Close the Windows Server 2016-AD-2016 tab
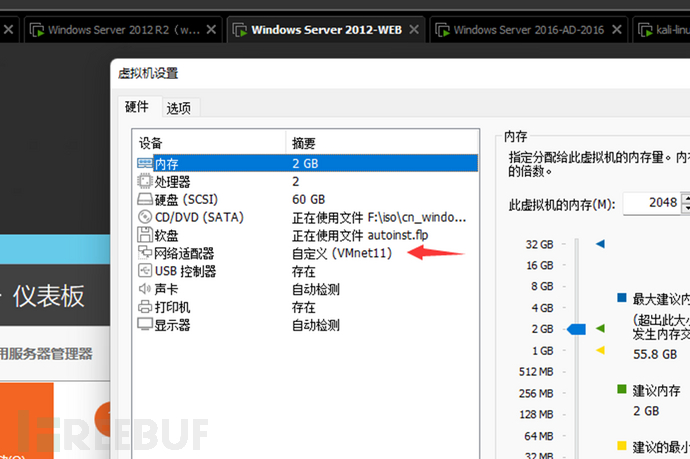The width and height of the screenshot is (690, 459). [x=617, y=29]
